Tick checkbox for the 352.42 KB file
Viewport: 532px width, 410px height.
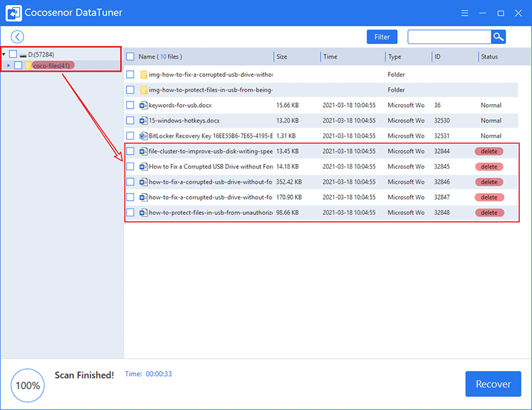click(131, 182)
